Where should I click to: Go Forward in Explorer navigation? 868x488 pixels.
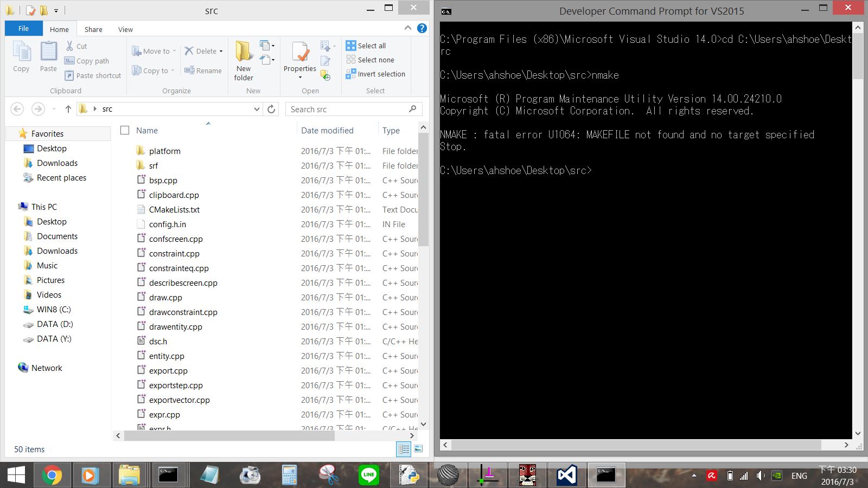click(x=38, y=109)
